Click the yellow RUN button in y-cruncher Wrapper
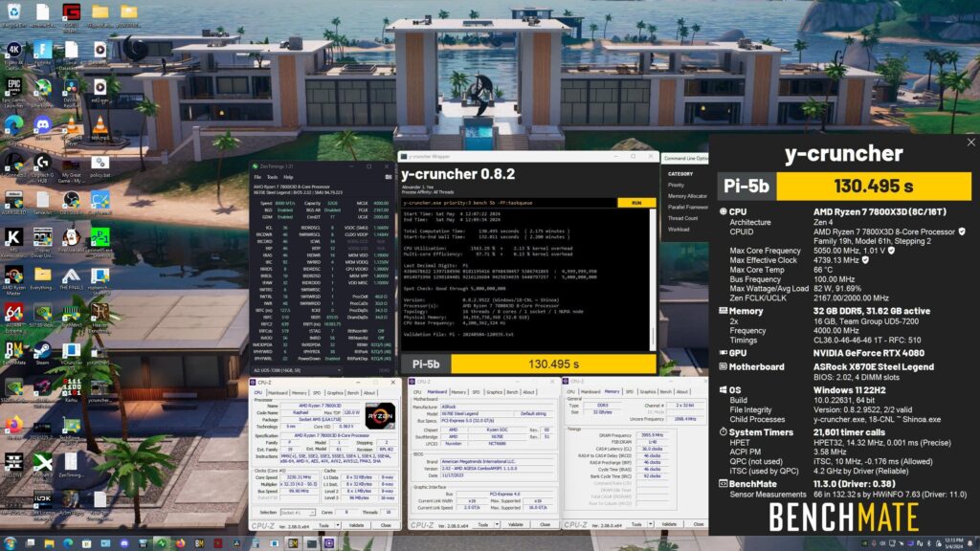 point(636,203)
